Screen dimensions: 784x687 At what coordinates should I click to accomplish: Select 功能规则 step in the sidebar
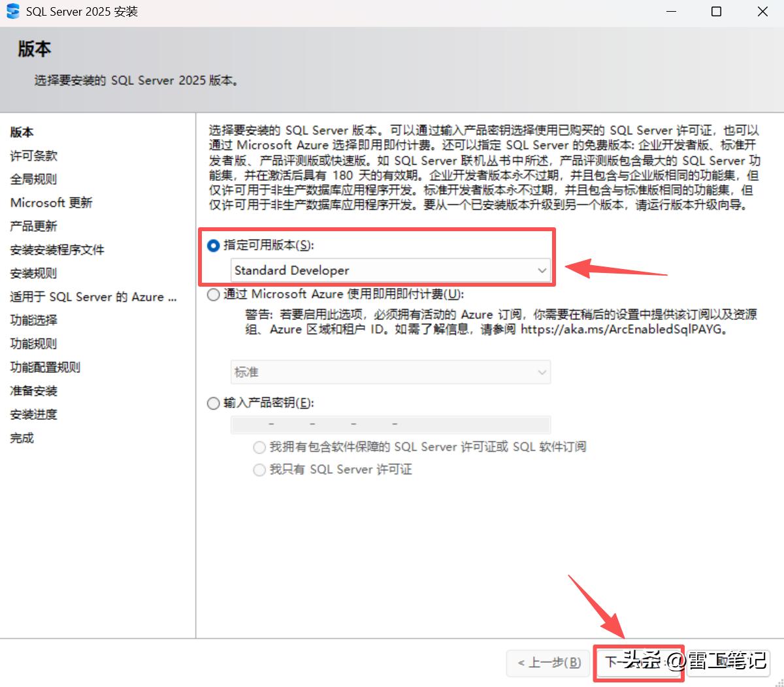point(34,343)
